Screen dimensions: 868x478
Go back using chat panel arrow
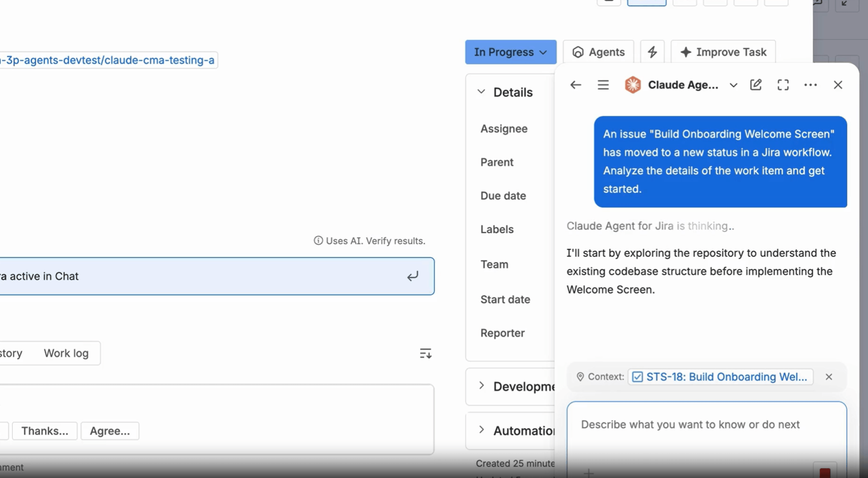click(575, 85)
